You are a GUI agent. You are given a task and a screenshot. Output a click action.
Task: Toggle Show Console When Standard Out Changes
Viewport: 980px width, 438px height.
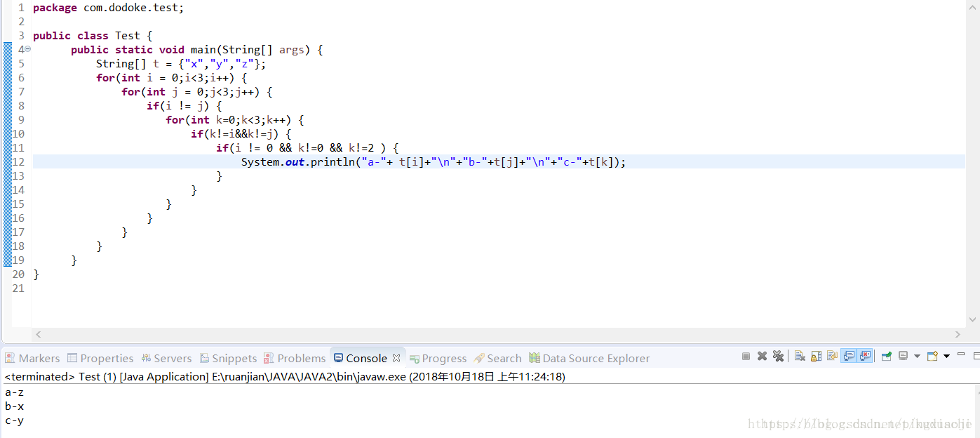[849, 357]
